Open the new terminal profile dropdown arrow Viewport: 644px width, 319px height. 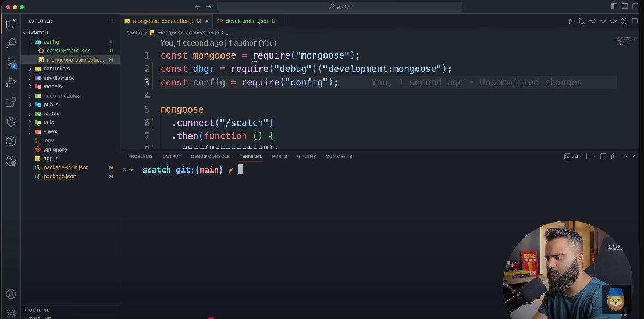593,156
